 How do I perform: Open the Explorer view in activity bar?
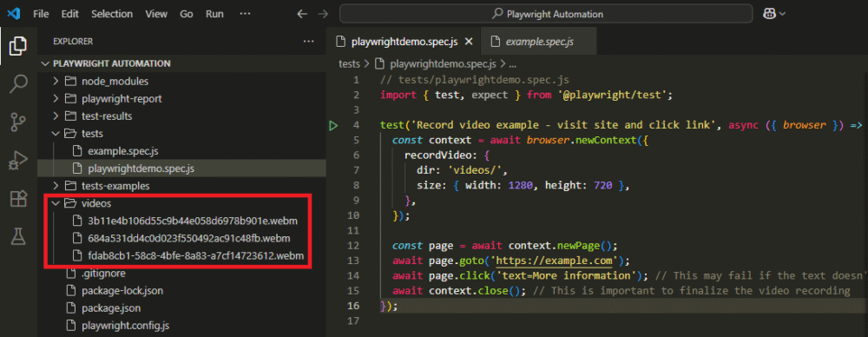[18, 45]
